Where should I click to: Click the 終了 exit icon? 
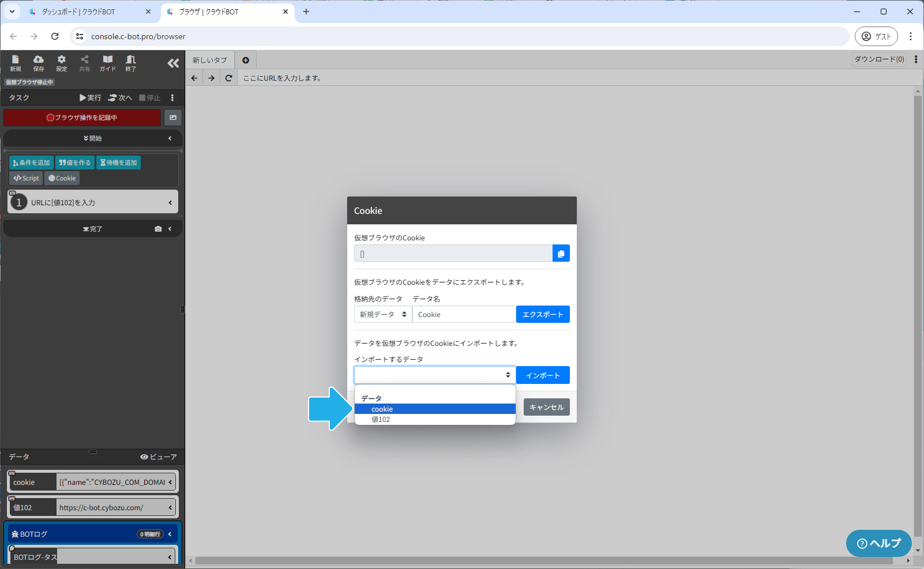[x=131, y=63]
